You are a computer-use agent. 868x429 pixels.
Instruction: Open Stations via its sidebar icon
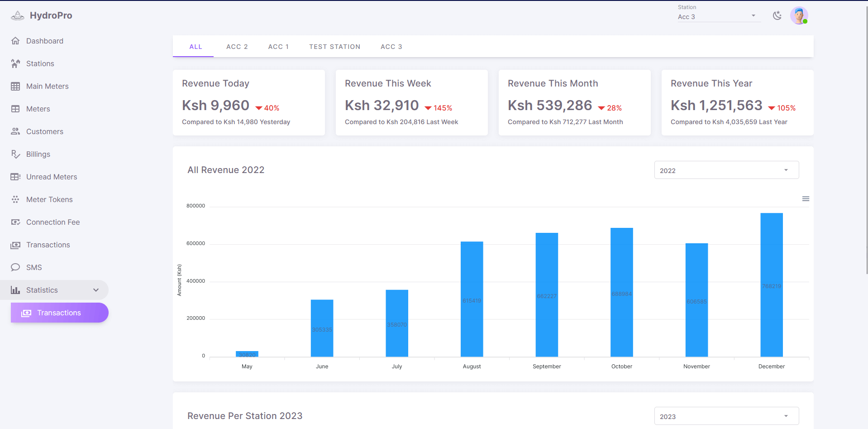coord(15,63)
